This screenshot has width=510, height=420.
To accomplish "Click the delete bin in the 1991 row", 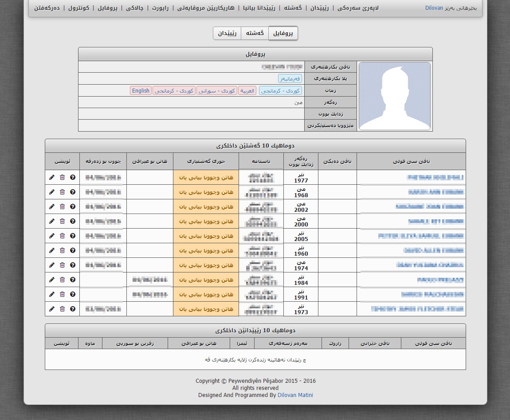I will (62, 294).
